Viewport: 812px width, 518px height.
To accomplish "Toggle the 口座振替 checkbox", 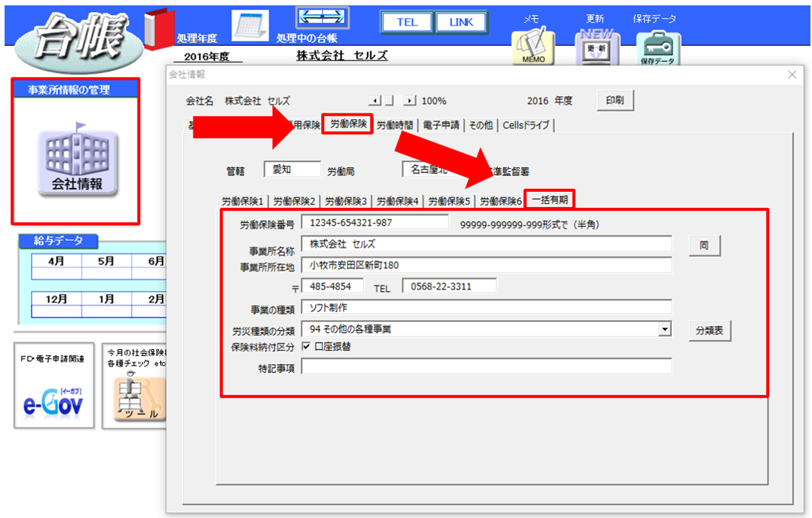I will coord(307,347).
